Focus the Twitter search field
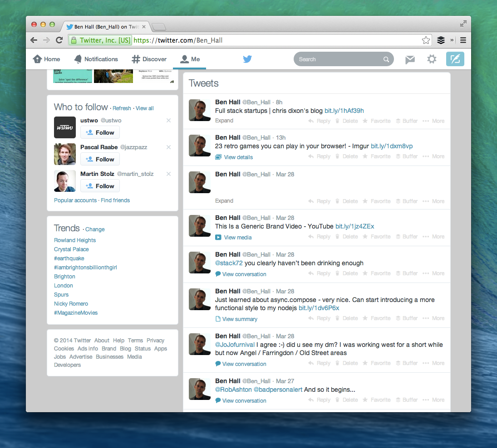Viewport: 497px width, 448px height. (x=344, y=59)
